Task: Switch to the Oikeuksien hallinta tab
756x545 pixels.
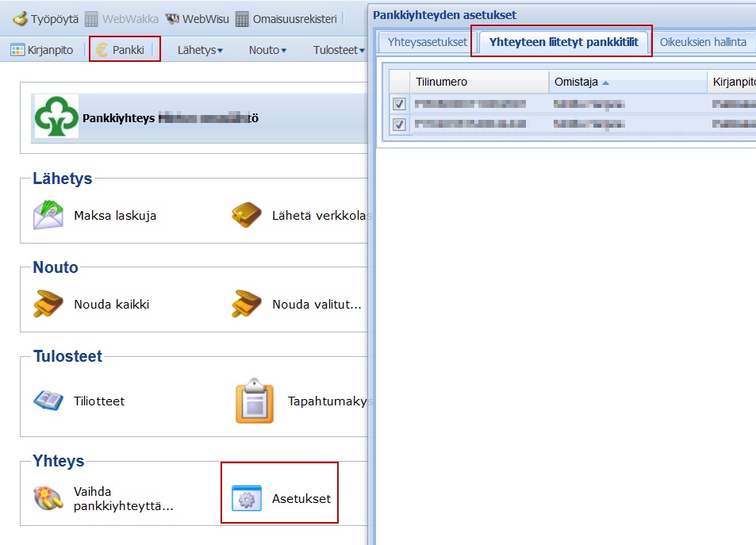Action: (x=703, y=42)
